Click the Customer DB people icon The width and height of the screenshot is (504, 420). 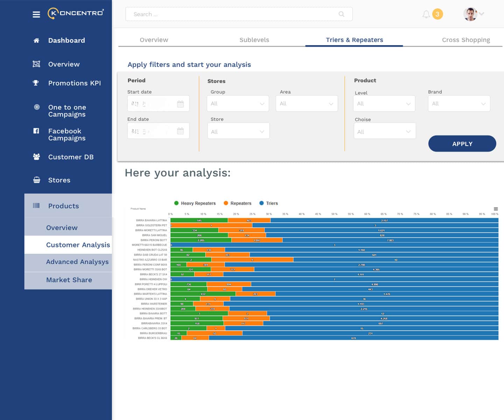(36, 157)
